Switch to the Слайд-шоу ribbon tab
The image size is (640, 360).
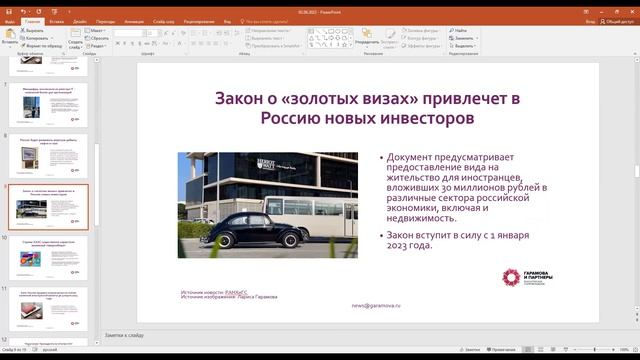(164, 22)
